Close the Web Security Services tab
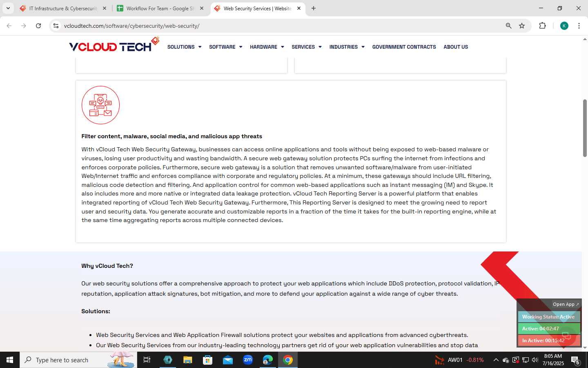 point(299,8)
